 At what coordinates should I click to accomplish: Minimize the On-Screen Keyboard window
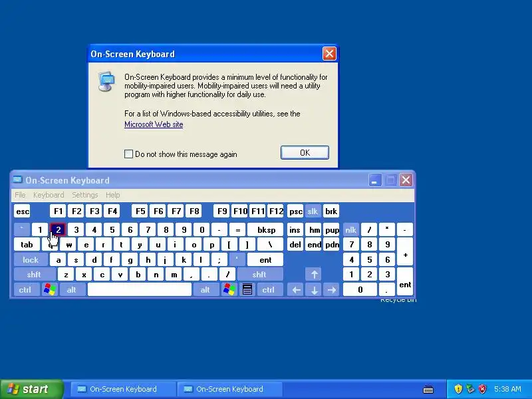[x=375, y=180]
